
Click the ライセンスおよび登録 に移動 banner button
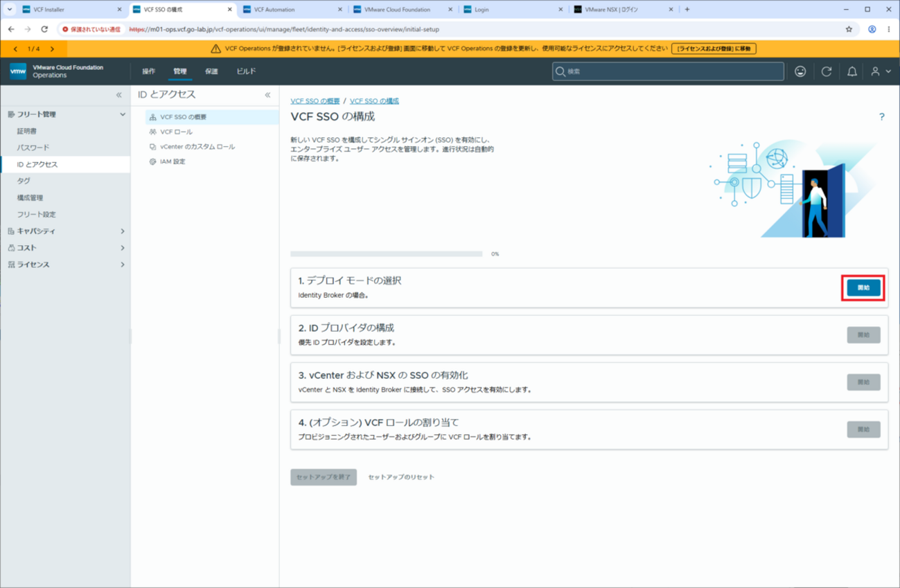point(714,49)
